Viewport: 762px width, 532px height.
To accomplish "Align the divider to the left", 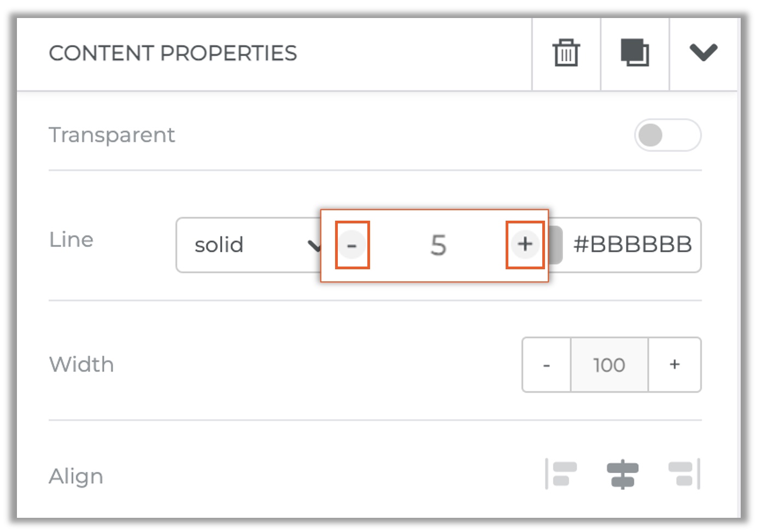I will [561, 474].
